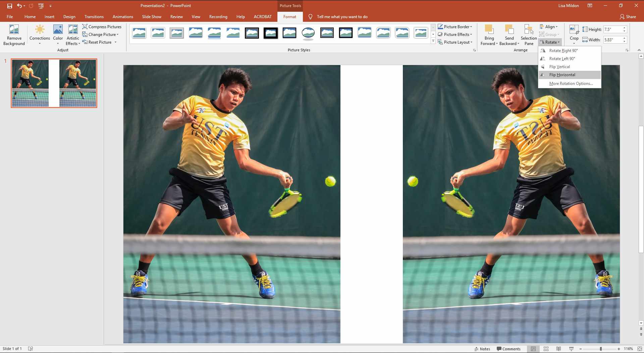The image size is (644, 353).
Task: Click vertical scrollbar in slide area
Action: coord(641,190)
